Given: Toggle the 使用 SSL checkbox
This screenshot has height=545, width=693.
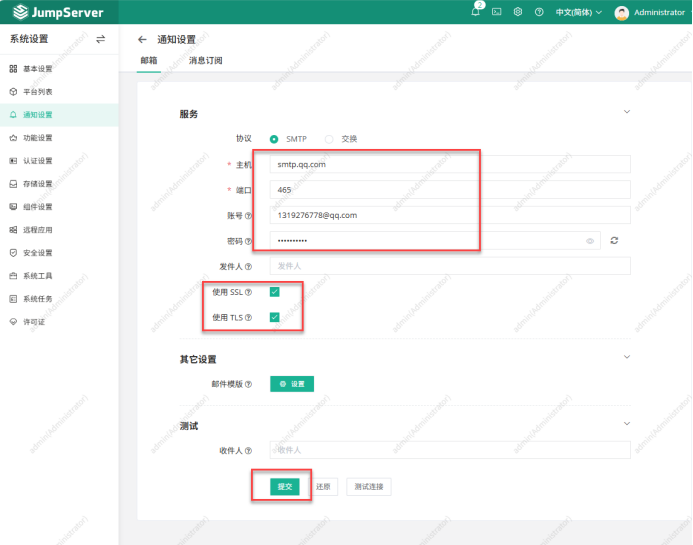Looking at the screenshot, I should point(274,292).
